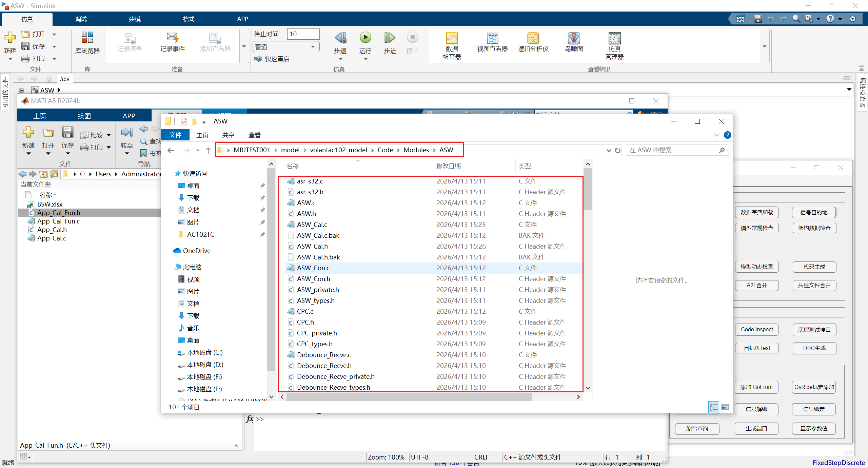Open MATLAB 绘图 tab
The width and height of the screenshot is (868, 468).
pos(84,116)
